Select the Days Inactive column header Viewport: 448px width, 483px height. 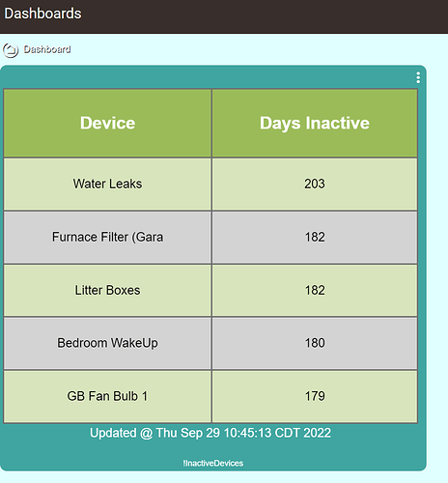[x=315, y=124]
